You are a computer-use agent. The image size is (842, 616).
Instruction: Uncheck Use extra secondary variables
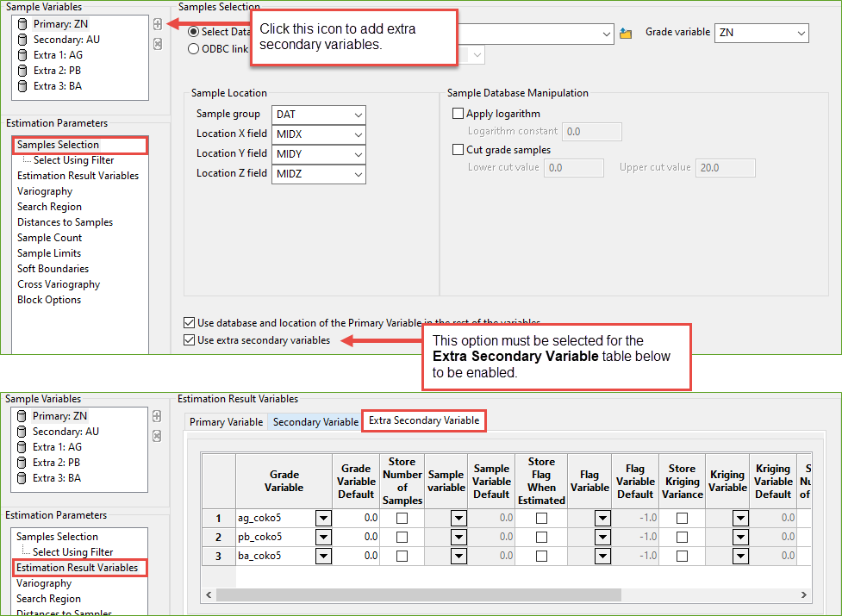(x=190, y=340)
